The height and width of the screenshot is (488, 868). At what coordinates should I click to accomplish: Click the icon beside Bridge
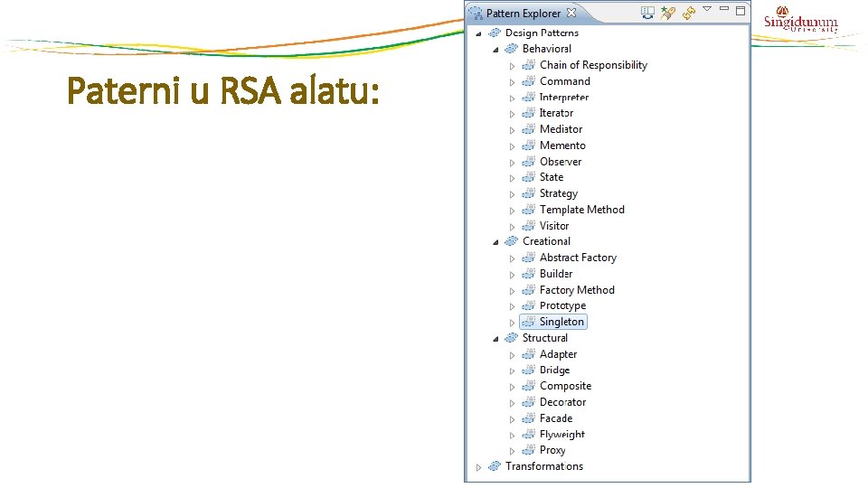click(529, 370)
